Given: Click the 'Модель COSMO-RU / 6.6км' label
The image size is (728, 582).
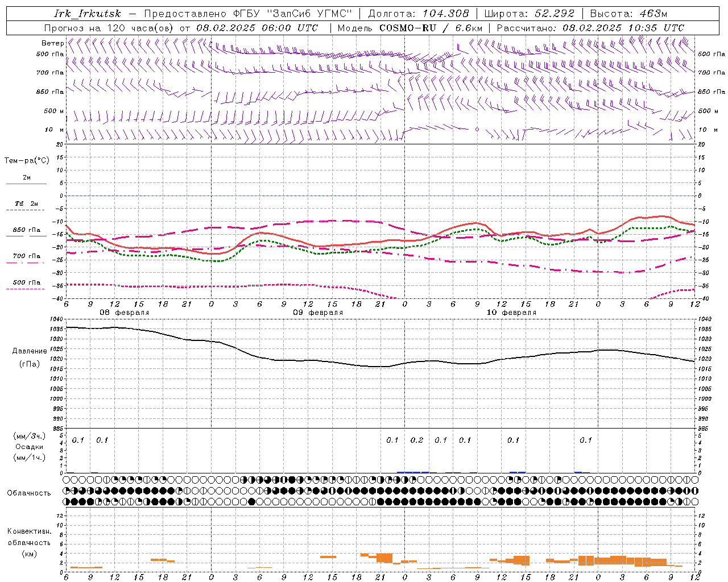Looking at the screenshot, I should (x=409, y=28).
